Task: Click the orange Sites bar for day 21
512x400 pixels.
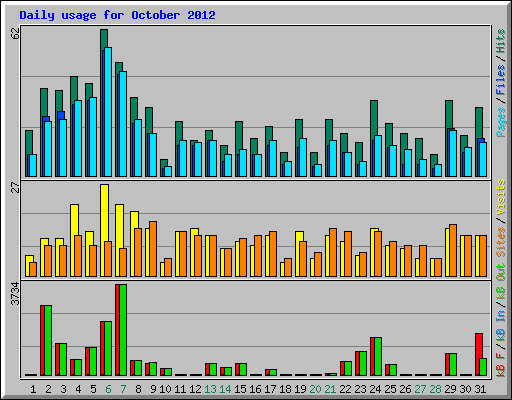Action: 333,252
